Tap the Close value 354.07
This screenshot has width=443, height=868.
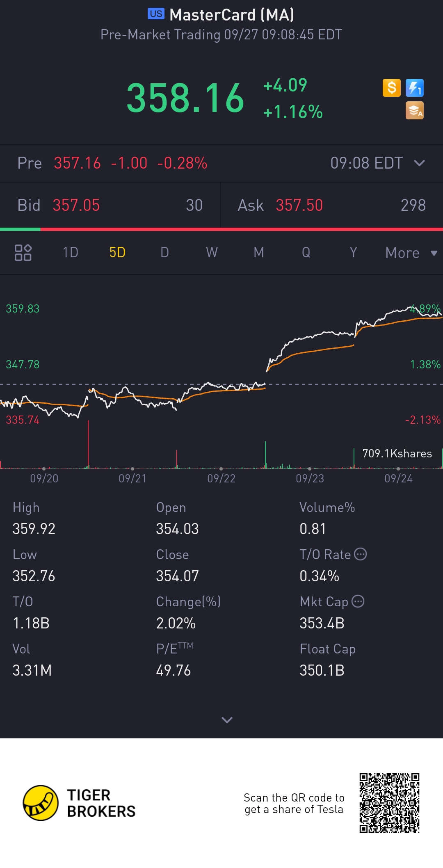point(177,576)
